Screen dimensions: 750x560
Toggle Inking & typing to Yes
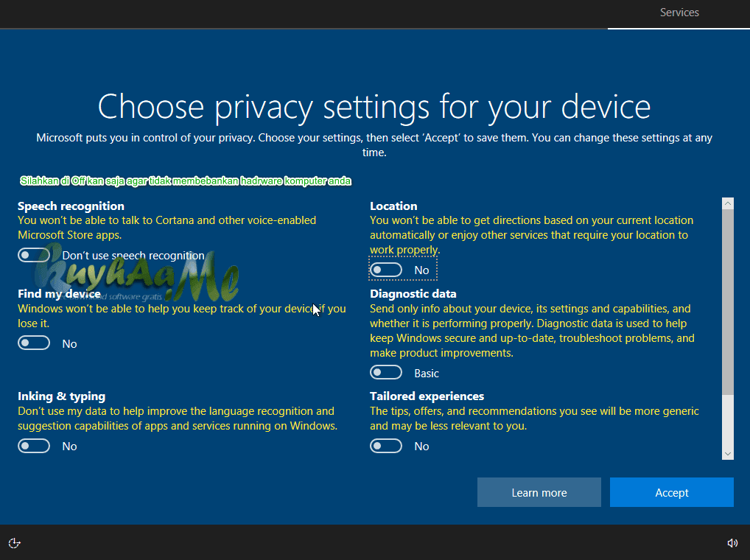(34, 445)
